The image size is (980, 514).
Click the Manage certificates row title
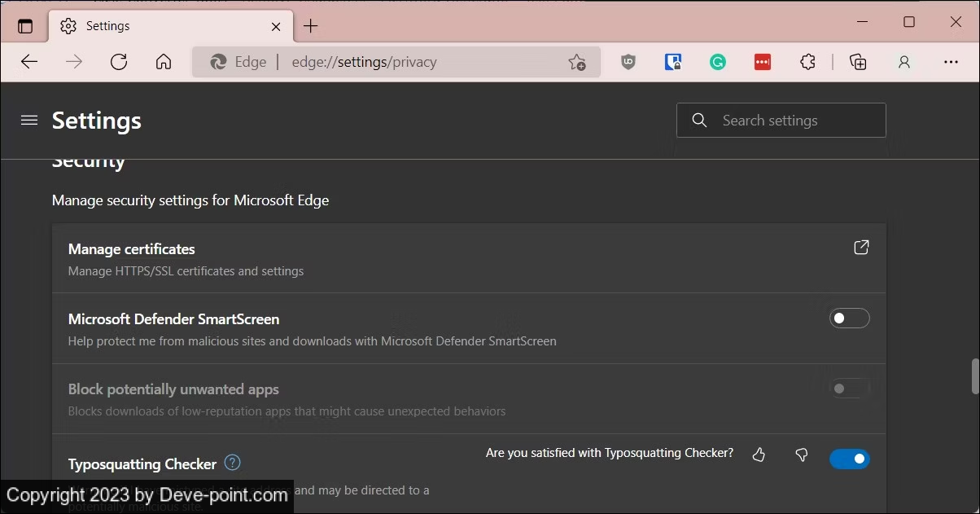(x=132, y=249)
